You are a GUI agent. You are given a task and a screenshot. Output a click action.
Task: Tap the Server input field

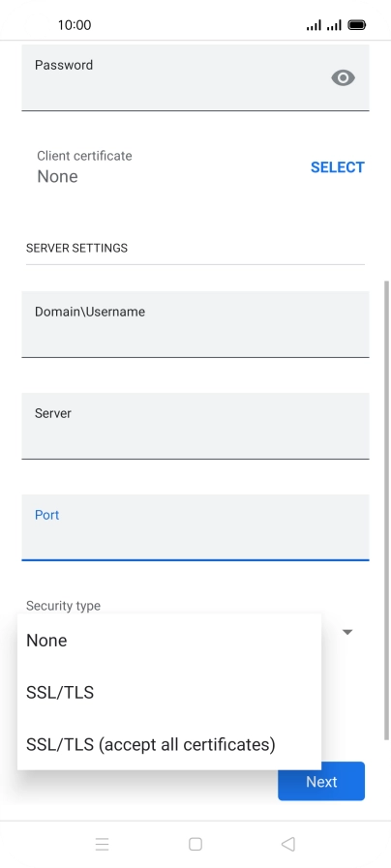(x=195, y=426)
